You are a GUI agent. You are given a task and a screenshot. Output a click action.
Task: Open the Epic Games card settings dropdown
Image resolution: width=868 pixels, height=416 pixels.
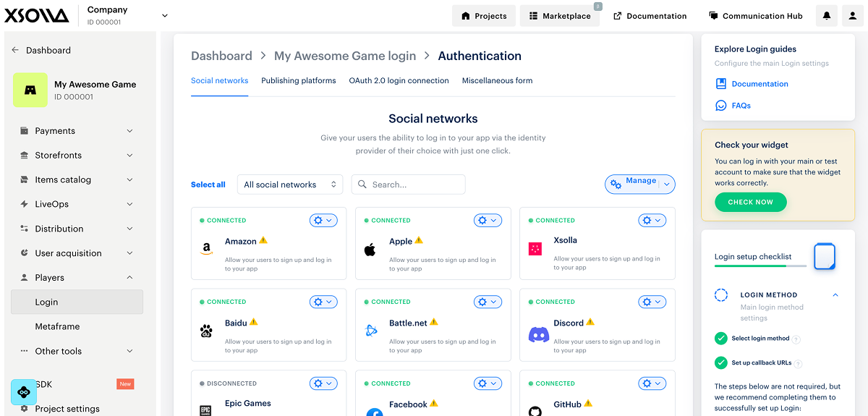tap(323, 383)
